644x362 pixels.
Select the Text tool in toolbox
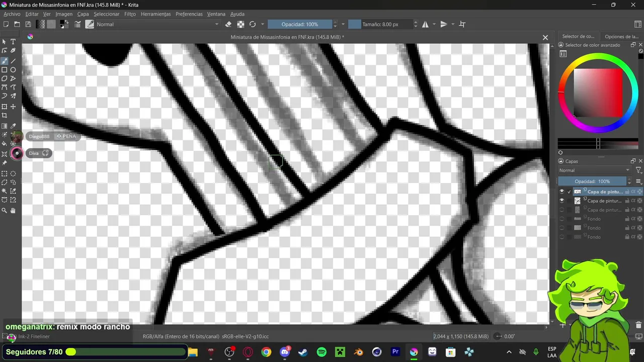click(13, 42)
